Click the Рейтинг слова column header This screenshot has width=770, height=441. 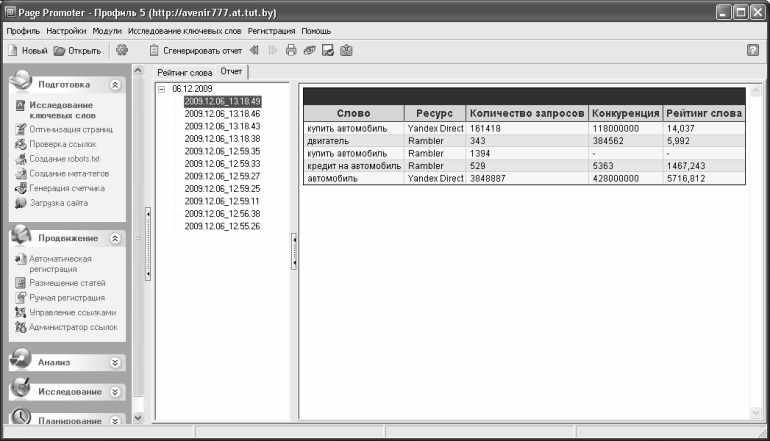(704, 113)
